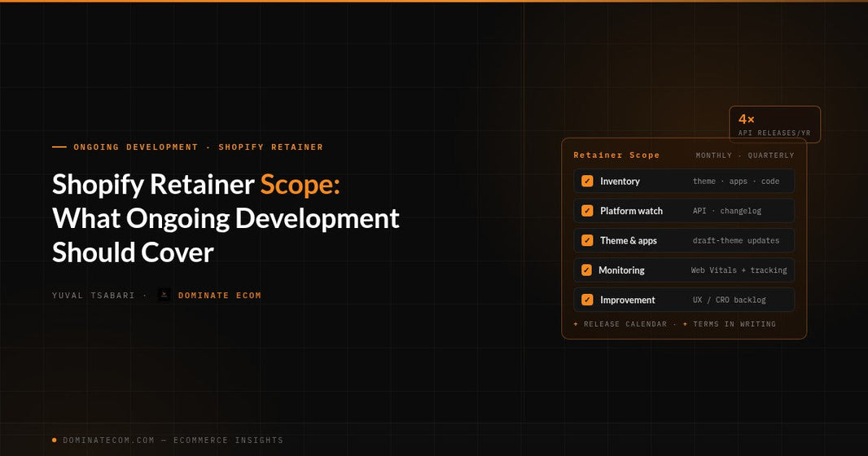Select the Monitoring label
The width and height of the screenshot is (868, 456).
pyautogui.click(x=621, y=270)
